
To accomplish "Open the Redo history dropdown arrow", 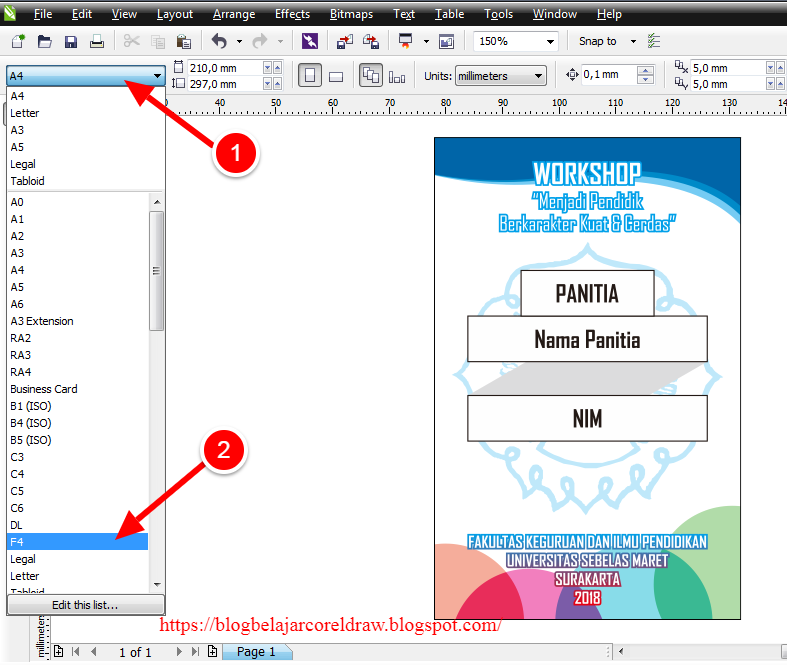I will [x=281, y=42].
